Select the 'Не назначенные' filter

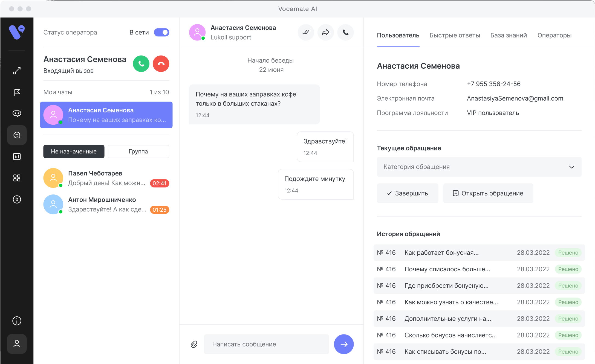(74, 152)
